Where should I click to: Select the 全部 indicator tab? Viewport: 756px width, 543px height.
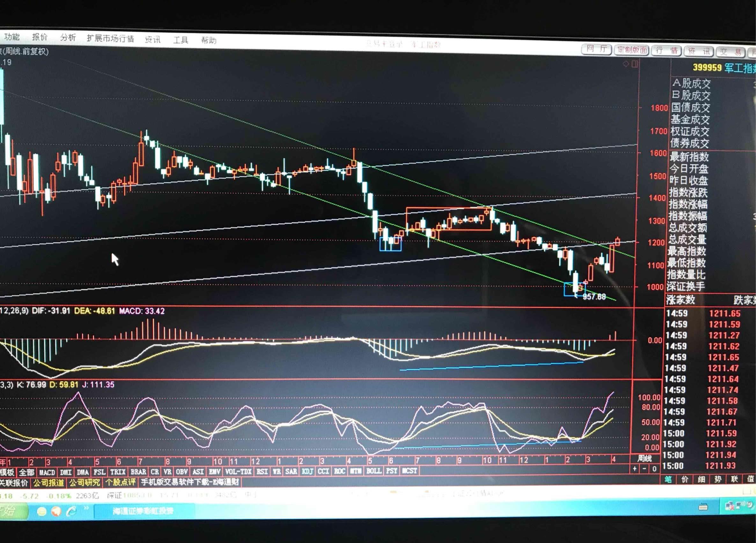[x=26, y=472]
